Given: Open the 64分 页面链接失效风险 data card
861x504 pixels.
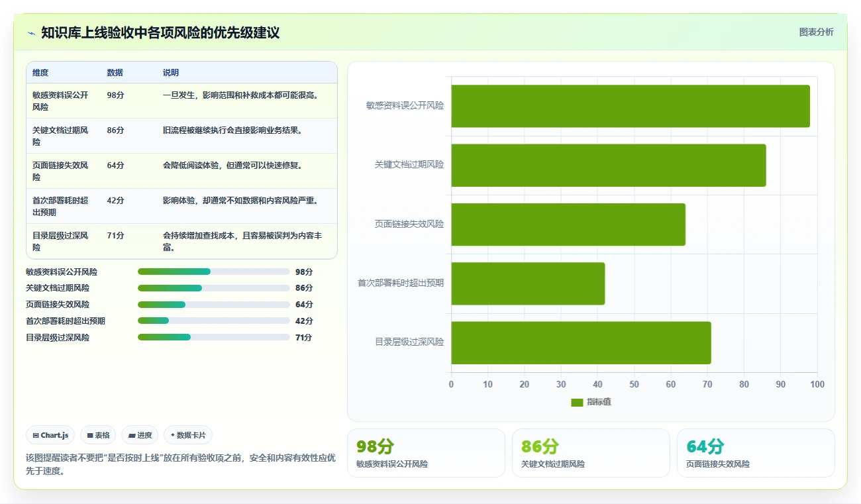Looking at the screenshot, I should pos(756,453).
